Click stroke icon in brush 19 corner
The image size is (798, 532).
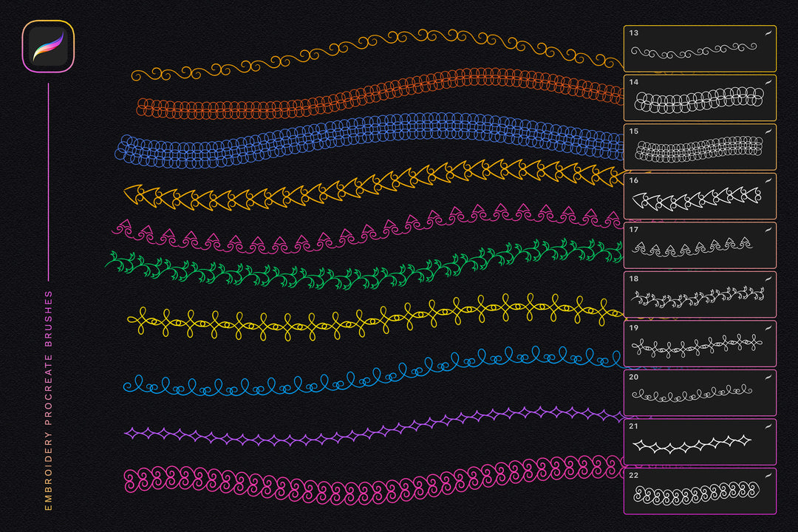point(768,328)
